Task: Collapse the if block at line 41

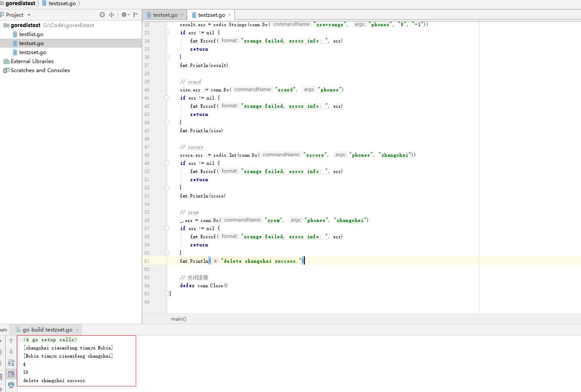Action: click(167, 98)
